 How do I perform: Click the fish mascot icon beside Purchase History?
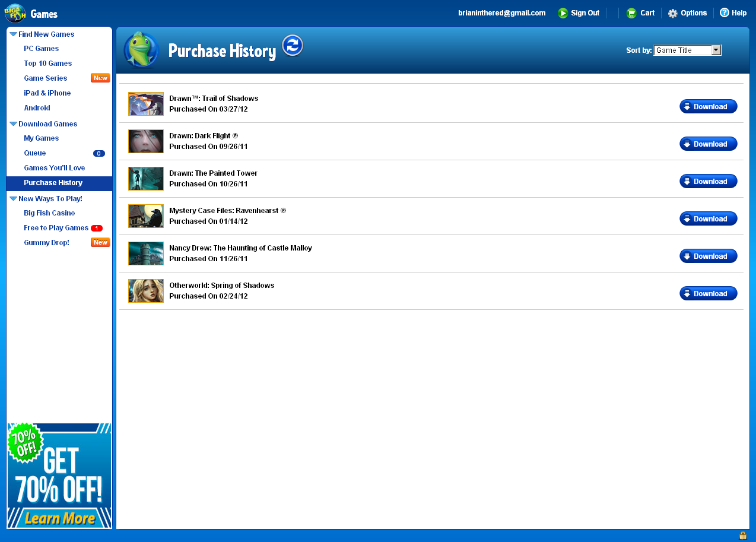pos(141,50)
